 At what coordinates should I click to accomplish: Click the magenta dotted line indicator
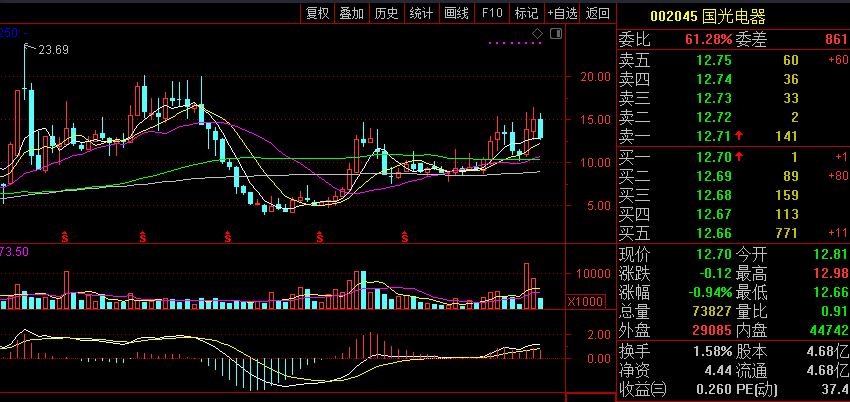(515, 42)
